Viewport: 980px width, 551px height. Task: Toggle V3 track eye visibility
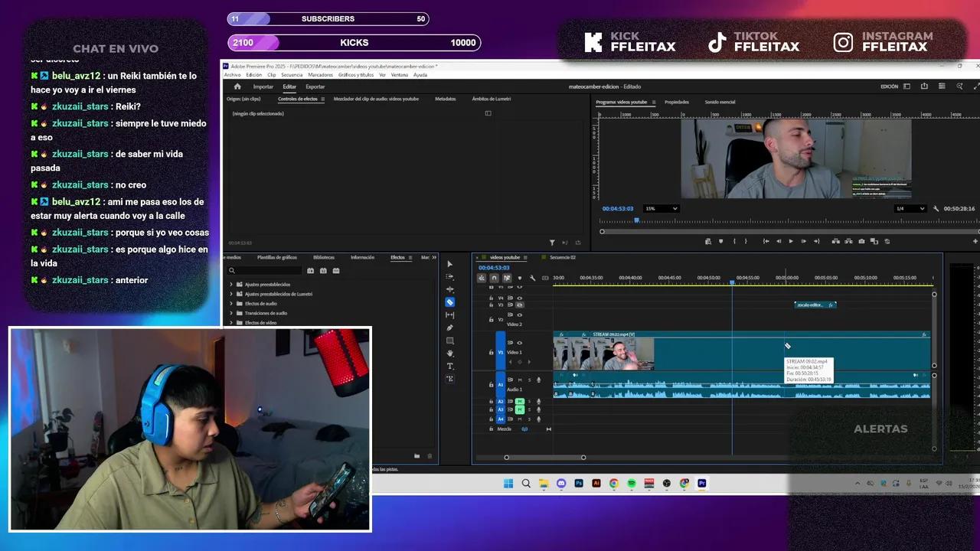[x=520, y=305]
